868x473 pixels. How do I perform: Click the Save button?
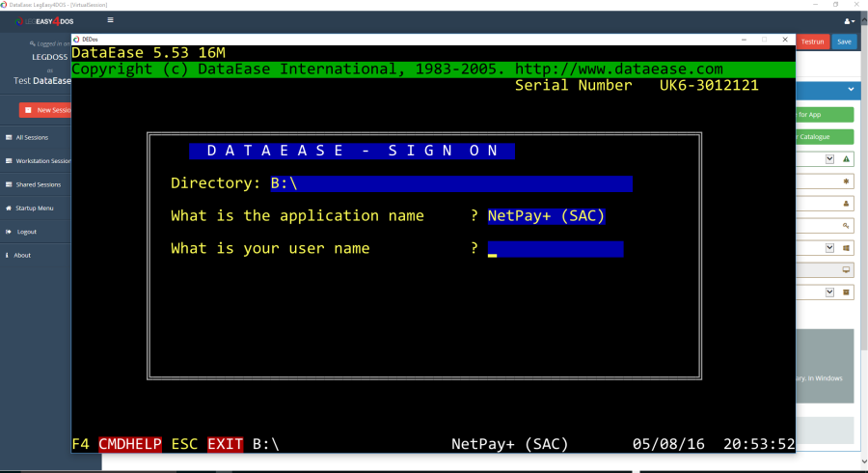(844, 42)
